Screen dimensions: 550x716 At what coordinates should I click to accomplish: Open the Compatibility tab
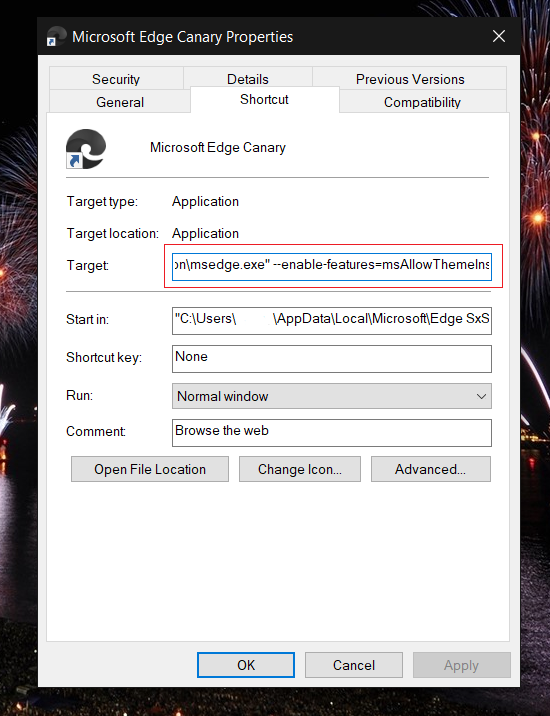coord(422,102)
